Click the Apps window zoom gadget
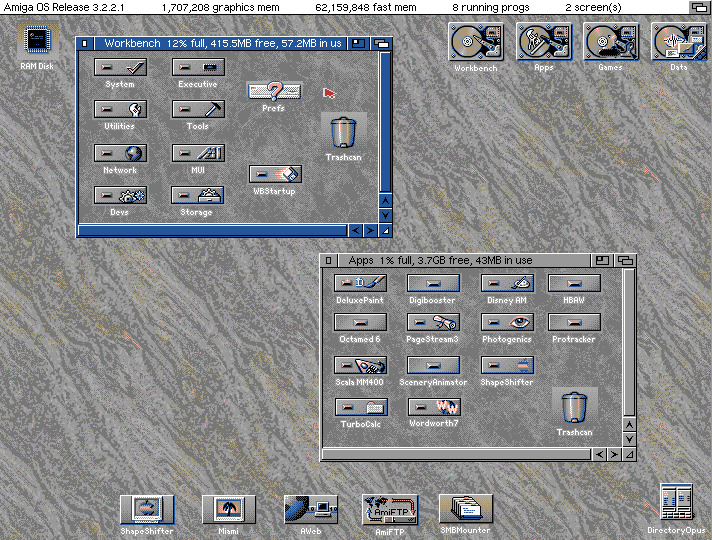712x540 pixels. [602, 260]
